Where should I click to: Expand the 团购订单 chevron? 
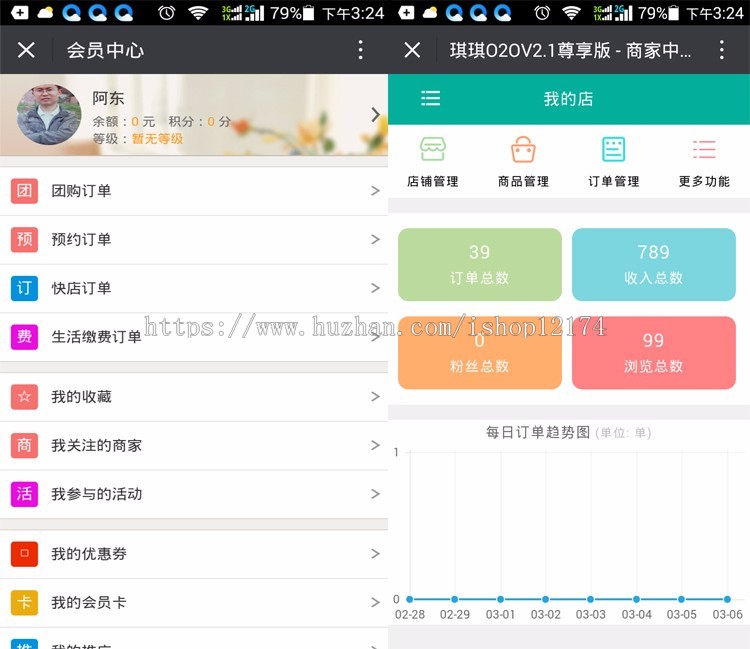pyautogui.click(x=375, y=191)
